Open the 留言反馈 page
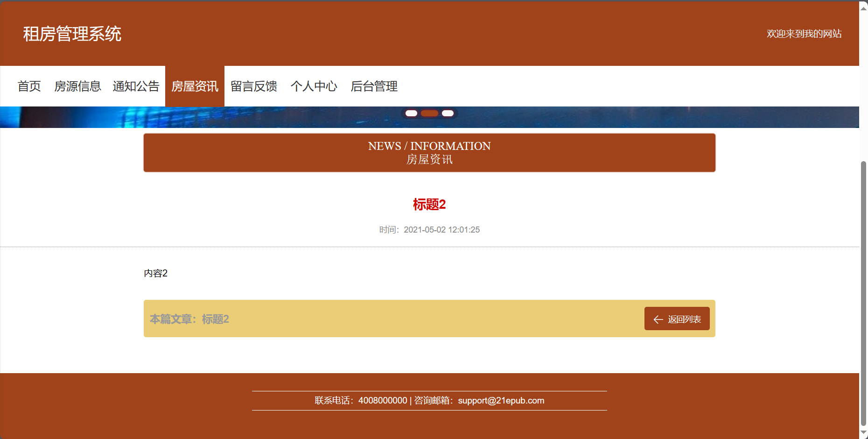This screenshot has height=439, width=868. (254, 86)
